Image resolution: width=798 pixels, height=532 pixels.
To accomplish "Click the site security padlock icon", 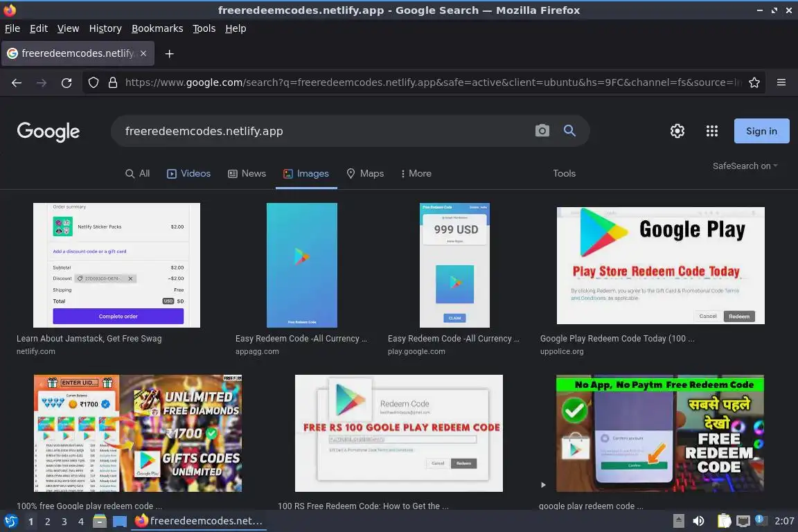I will [x=113, y=82].
